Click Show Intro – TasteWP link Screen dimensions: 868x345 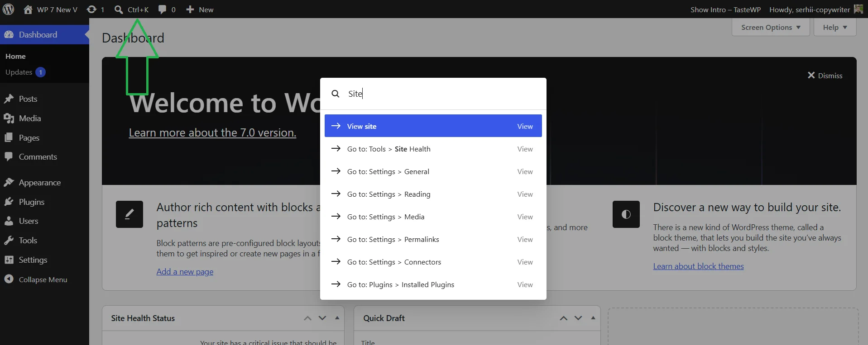pos(725,9)
